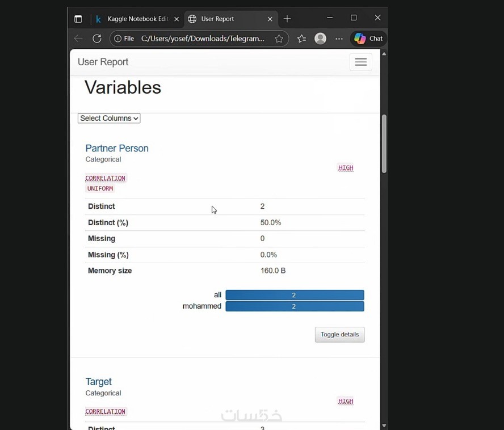Click the page's vertical scrollbar thumb

click(384, 144)
